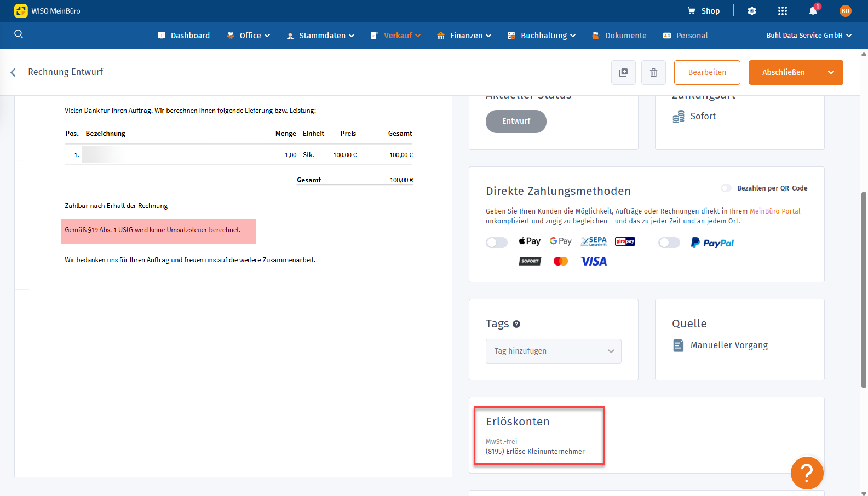Enable Bezahlen per QR-Code toggle
Screen dimensions: 868x496
[x=726, y=188]
